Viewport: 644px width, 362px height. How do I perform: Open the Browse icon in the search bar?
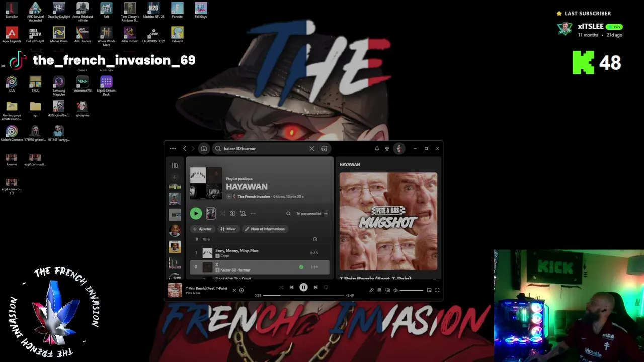pos(324,149)
